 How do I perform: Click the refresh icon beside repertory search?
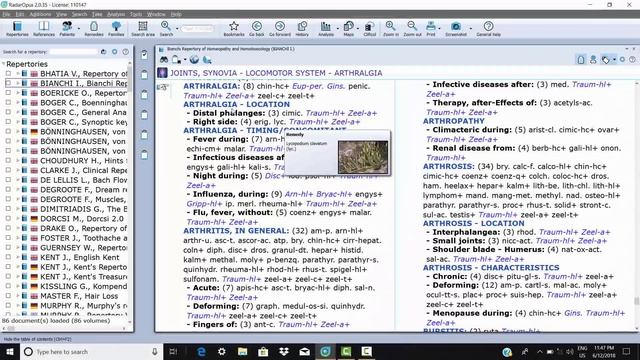click(103, 52)
